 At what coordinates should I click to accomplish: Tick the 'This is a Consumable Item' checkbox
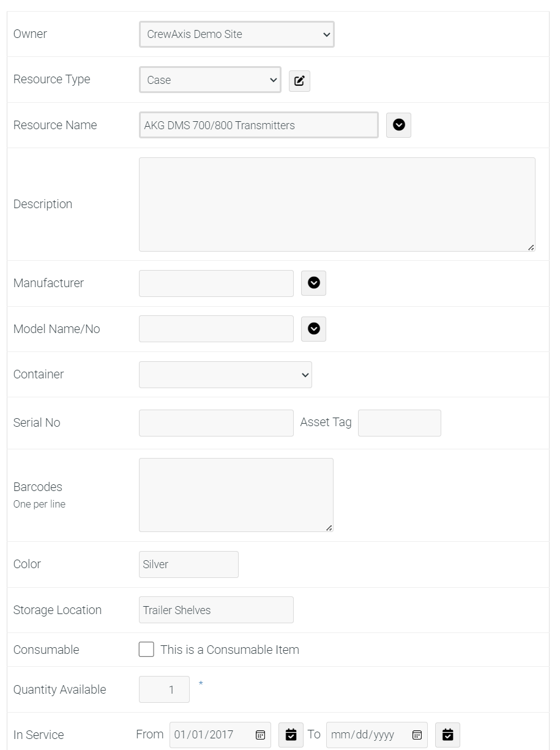pos(146,650)
